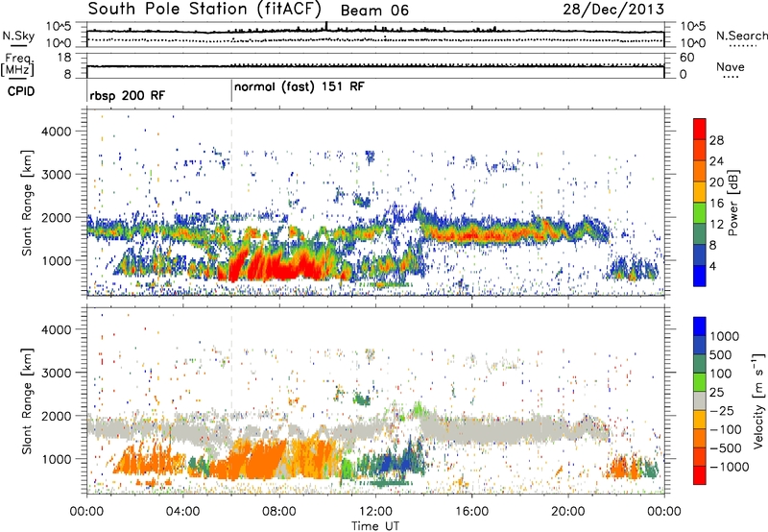Click the date '28/Dec/2013'
Screen dimensions: 768x532
[613, 9]
